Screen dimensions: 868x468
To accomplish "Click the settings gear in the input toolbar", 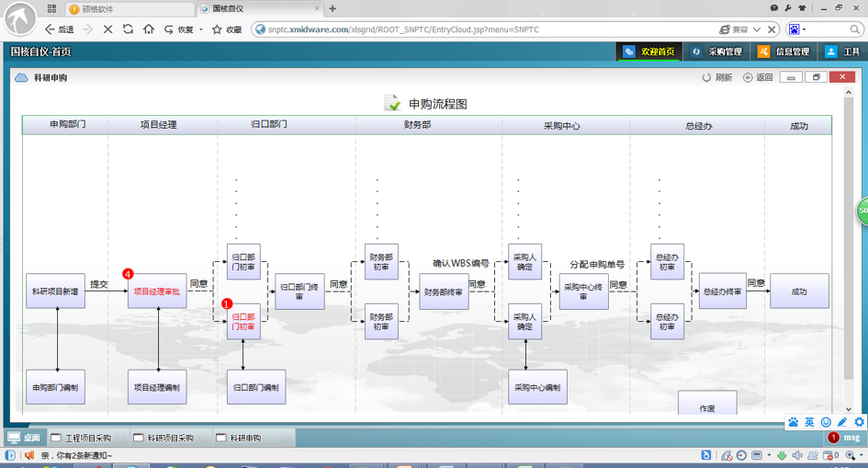I will (x=859, y=422).
